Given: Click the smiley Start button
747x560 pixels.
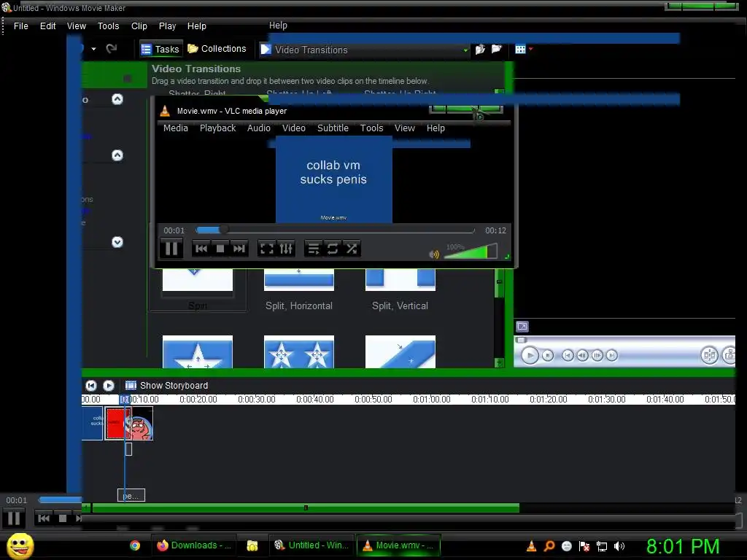Looking at the screenshot, I should click(20, 545).
